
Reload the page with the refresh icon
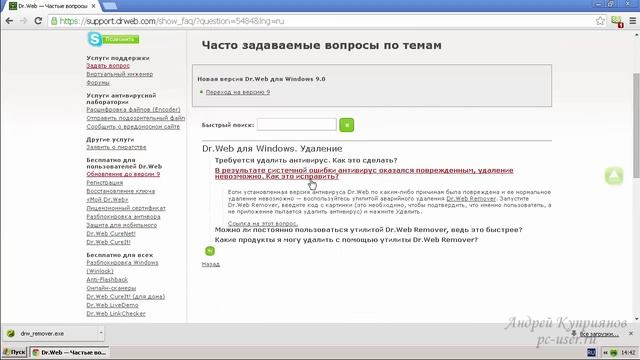pyautogui.click(x=38, y=21)
